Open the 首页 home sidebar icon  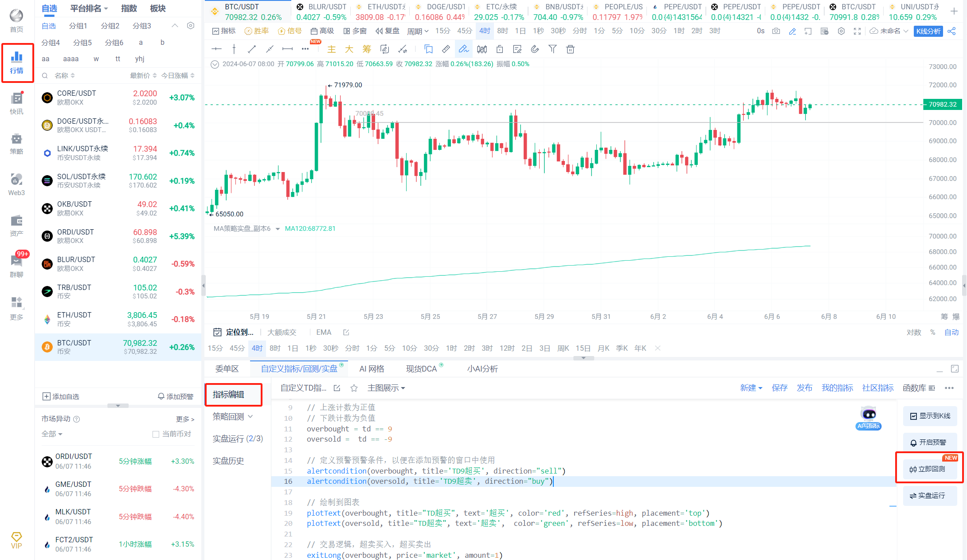pos(16,20)
